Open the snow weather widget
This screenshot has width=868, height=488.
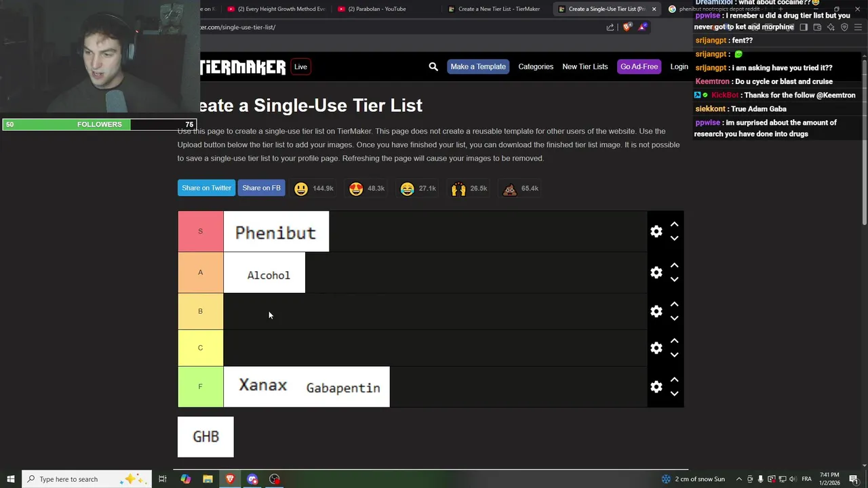pos(692,479)
